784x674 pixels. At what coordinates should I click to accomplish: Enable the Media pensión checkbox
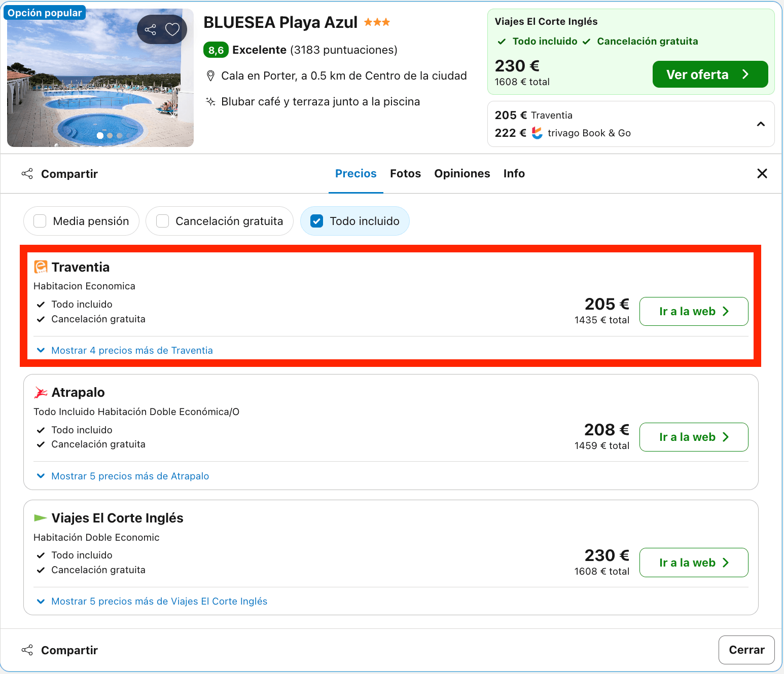[40, 221]
